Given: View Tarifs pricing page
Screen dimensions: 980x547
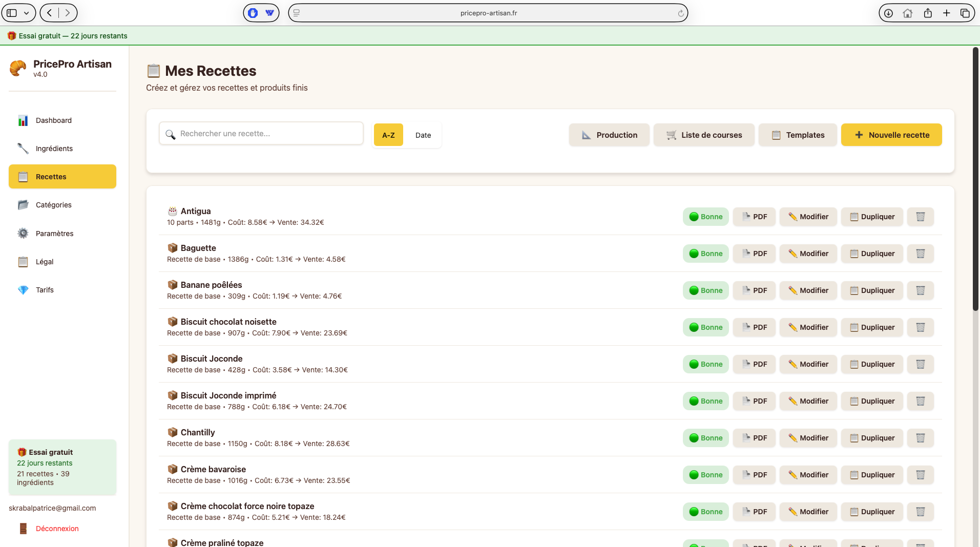Looking at the screenshot, I should click(x=62, y=290).
